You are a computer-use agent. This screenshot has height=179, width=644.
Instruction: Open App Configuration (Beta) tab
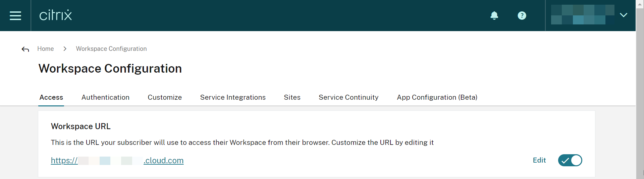click(x=437, y=97)
